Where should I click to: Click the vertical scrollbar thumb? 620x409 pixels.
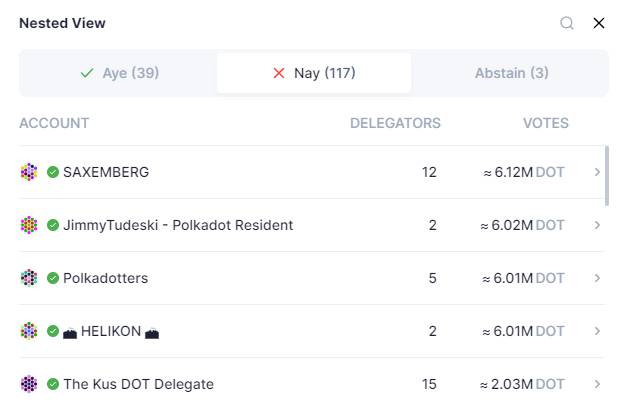607,176
